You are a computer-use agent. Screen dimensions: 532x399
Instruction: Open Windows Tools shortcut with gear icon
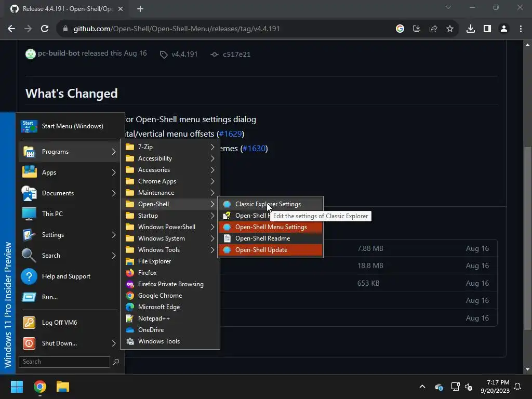(x=170, y=341)
